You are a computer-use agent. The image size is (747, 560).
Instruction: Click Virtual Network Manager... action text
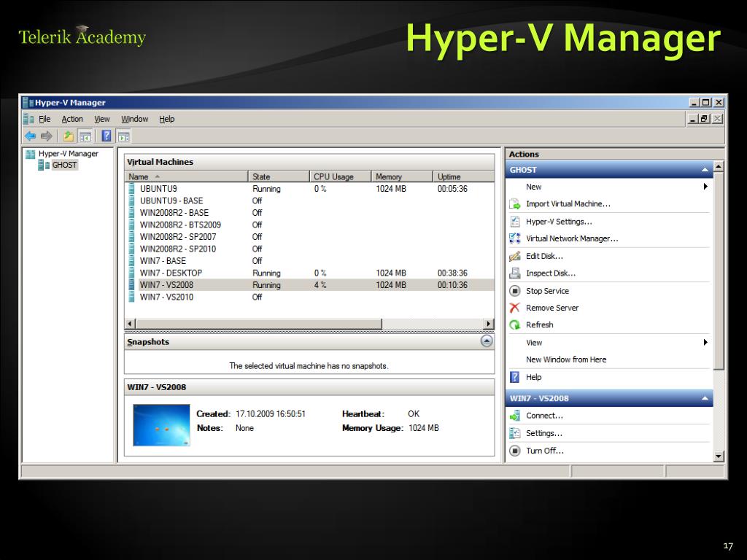click(572, 238)
